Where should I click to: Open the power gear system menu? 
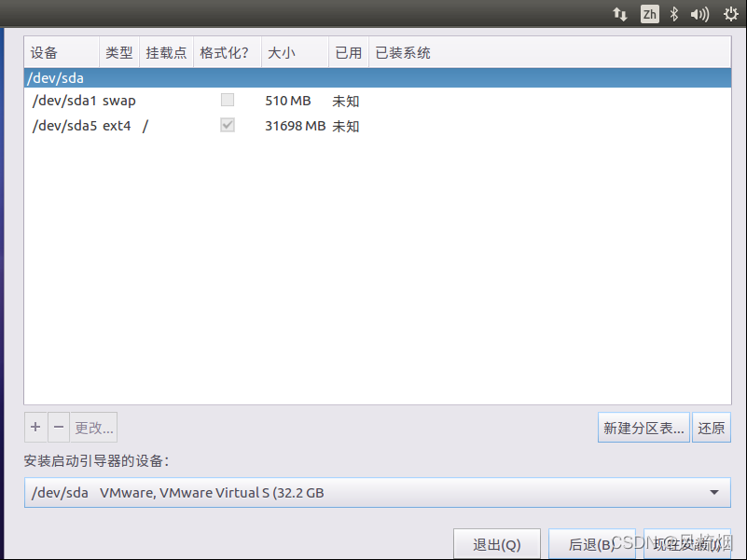point(731,14)
